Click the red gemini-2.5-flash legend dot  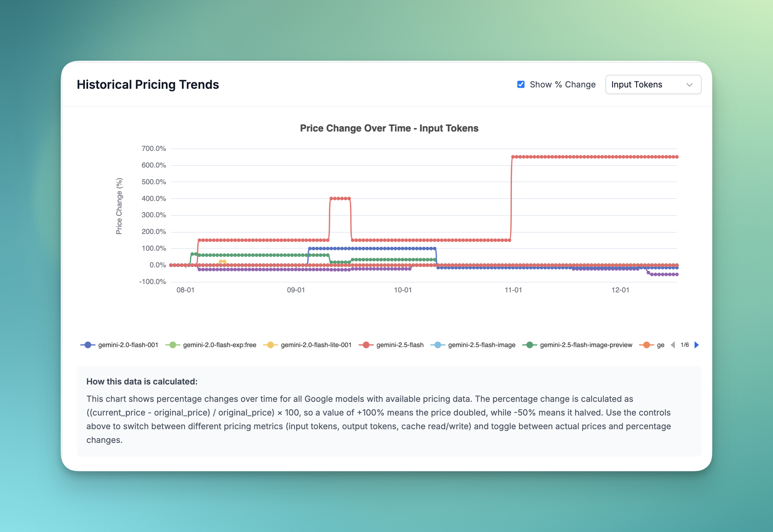pyautogui.click(x=366, y=345)
